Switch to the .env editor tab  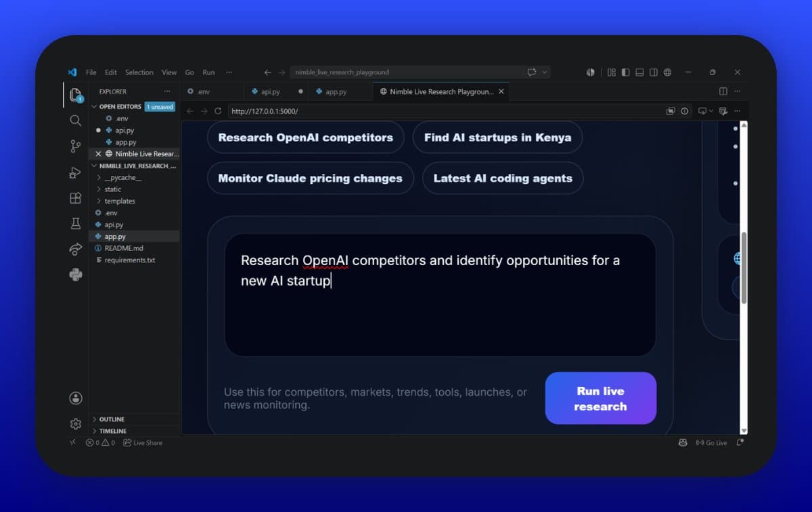pyautogui.click(x=212, y=91)
